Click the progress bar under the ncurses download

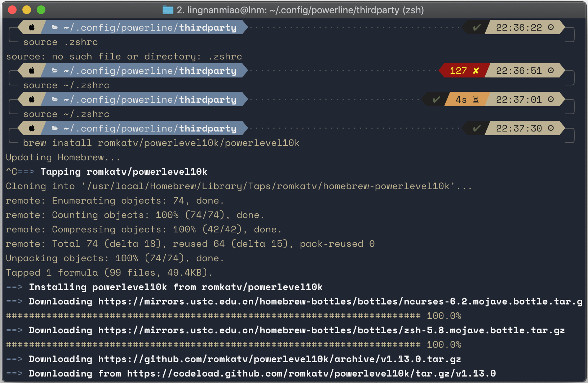[x=213, y=316]
